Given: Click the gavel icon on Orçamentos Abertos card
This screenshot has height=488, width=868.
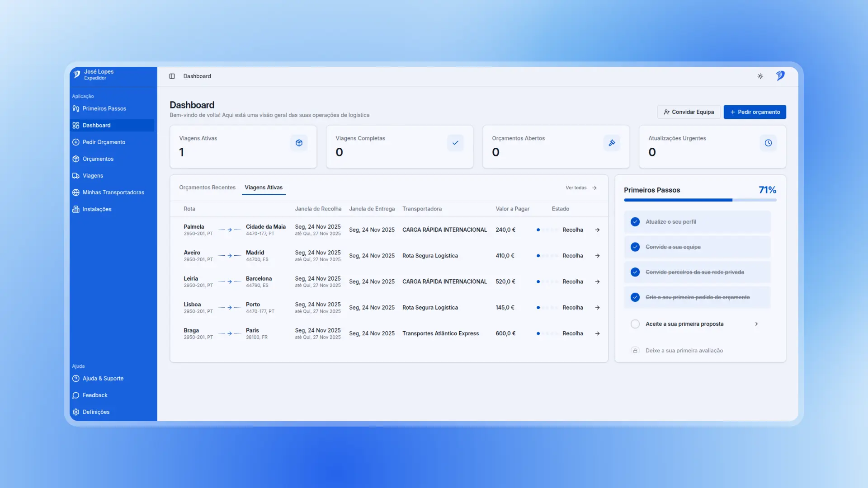Looking at the screenshot, I should (x=612, y=143).
